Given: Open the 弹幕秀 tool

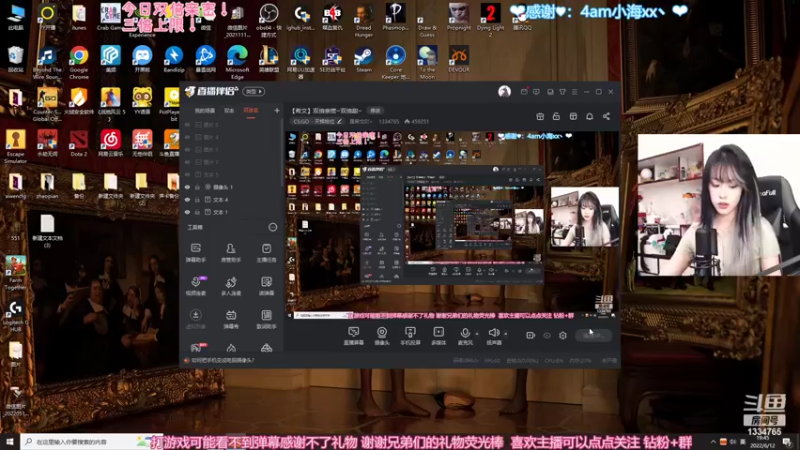Looking at the screenshot, I should pyautogui.click(x=231, y=319).
